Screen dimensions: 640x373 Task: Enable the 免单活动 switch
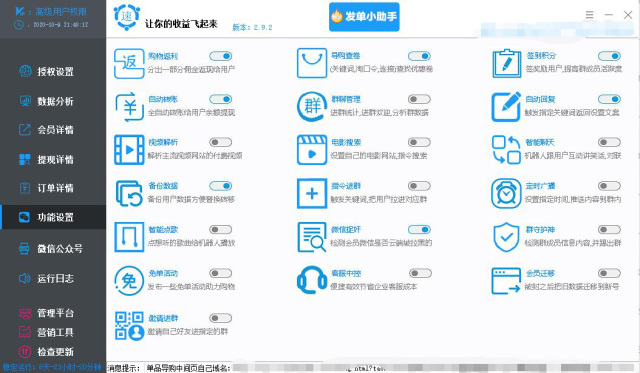pyautogui.click(x=221, y=273)
